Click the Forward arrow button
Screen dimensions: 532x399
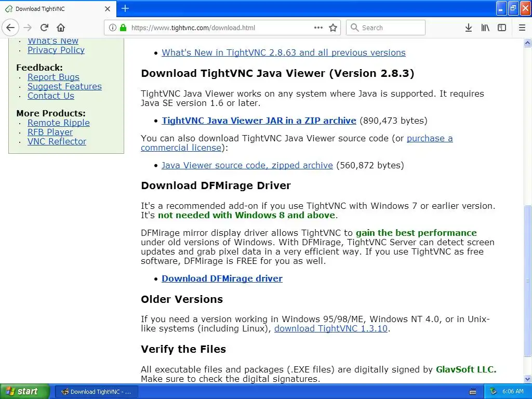tap(28, 28)
